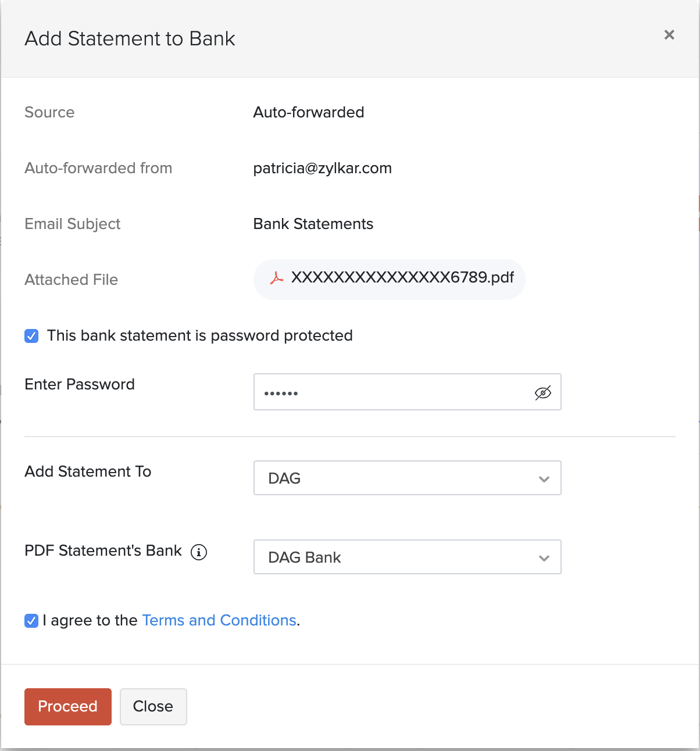Reveal the masked password using the visibility toggle
The height and width of the screenshot is (751, 700).
pyautogui.click(x=542, y=392)
